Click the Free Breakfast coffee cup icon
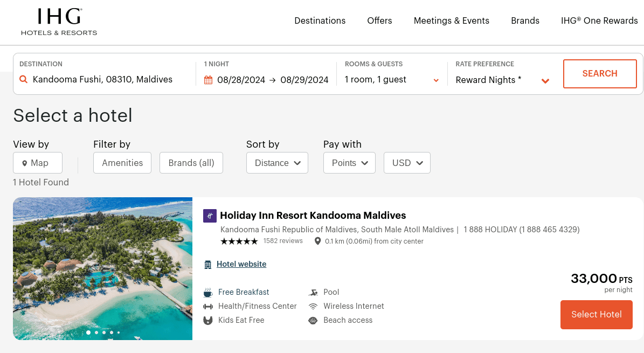644x353 pixels. [x=208, y=293]
